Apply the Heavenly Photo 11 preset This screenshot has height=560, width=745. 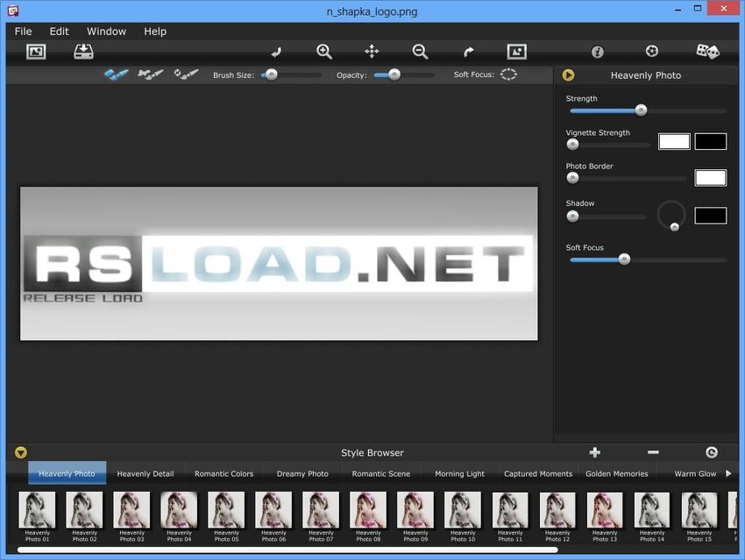510,516
